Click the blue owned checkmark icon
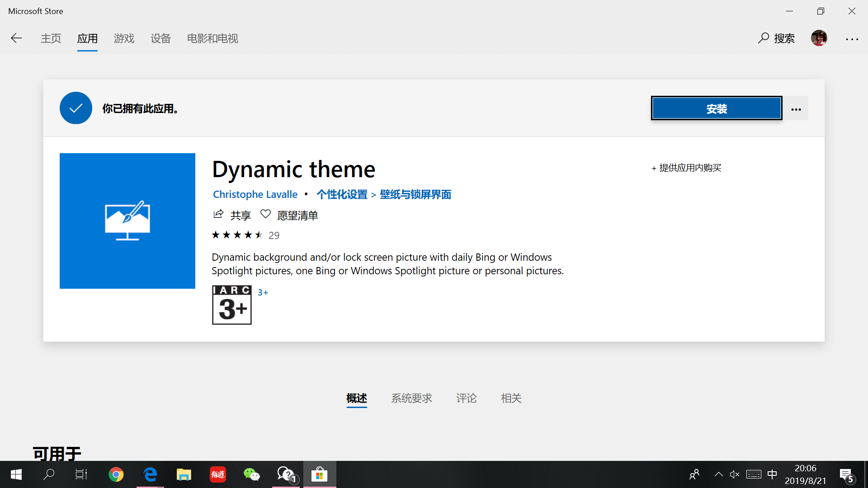The height and width of the screenshot is (488, 868). 76,108
